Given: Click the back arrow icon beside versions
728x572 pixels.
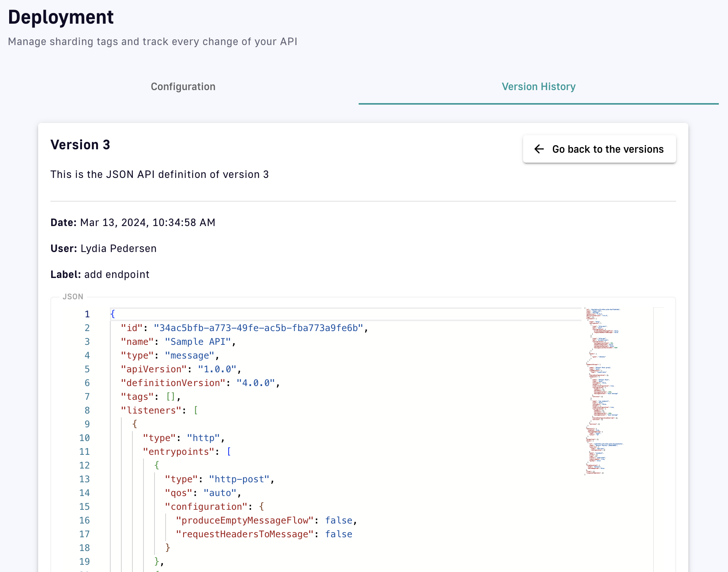Looking at the screenshot, I should pos(539,149).
